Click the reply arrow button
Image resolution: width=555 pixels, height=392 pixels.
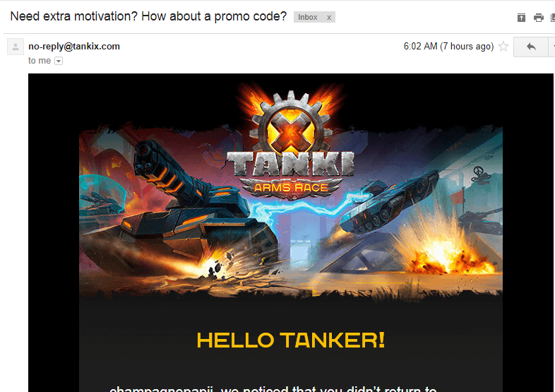tap(530, 47)
